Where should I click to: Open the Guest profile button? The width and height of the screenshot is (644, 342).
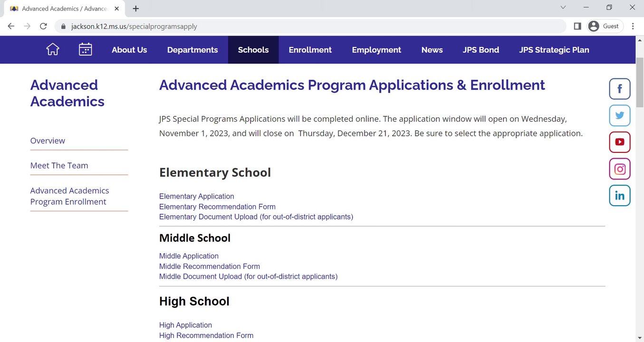tap(604, 26)
